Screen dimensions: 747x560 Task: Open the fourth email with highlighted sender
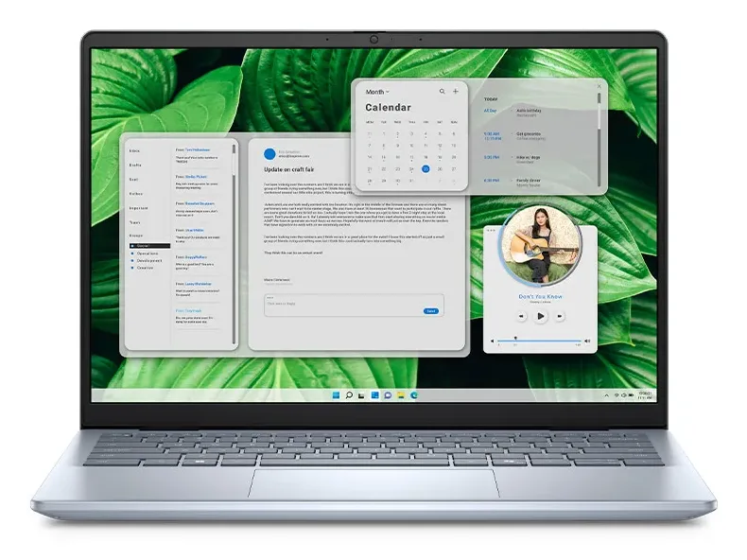198,236
